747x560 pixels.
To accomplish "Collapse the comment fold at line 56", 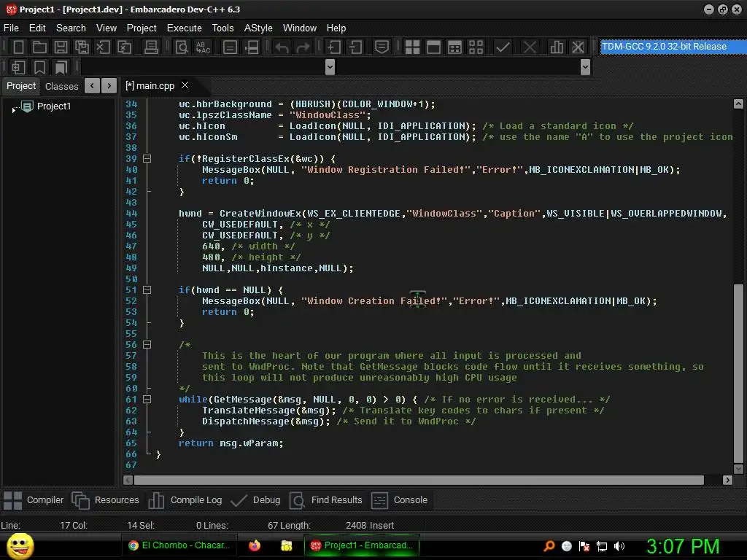I will click(x=147, y=345).
